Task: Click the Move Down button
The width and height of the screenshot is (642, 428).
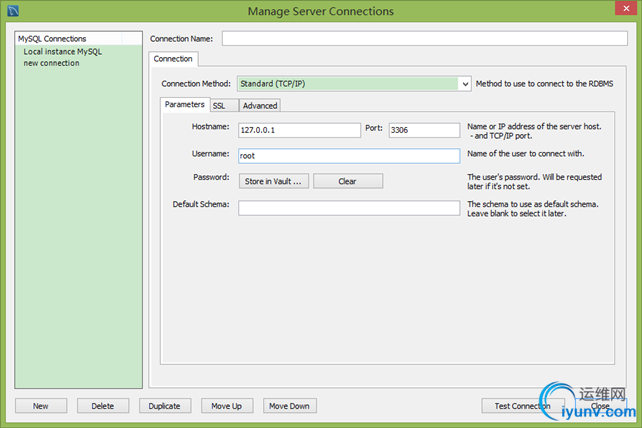Action: tap(289, 406)
